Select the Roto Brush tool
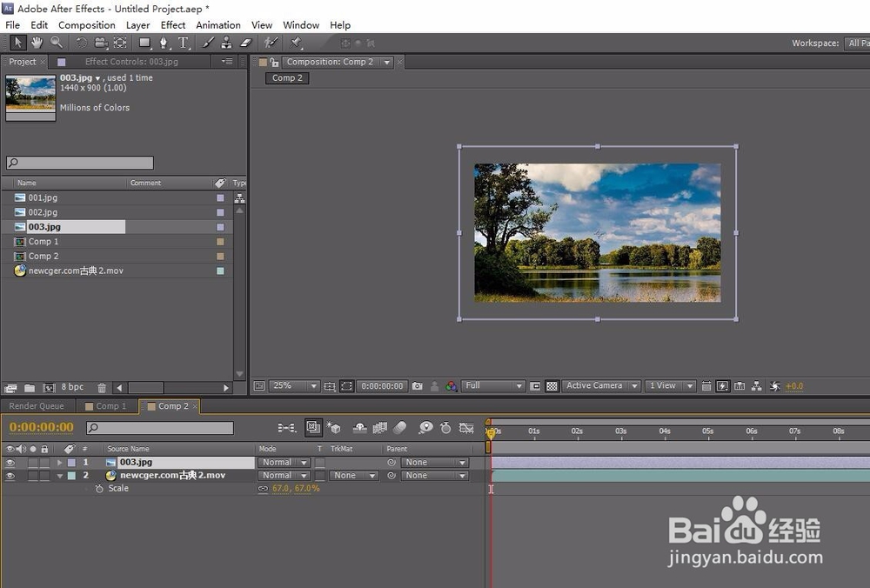 click(271, 43)
